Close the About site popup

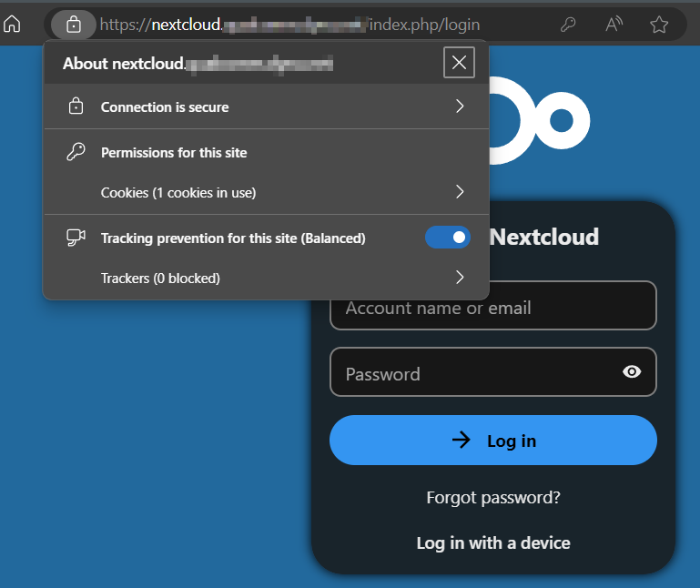(459, 62)
